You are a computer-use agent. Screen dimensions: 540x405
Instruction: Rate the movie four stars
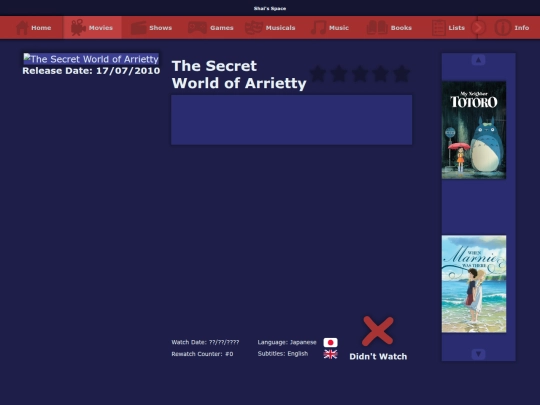(381, 74)
